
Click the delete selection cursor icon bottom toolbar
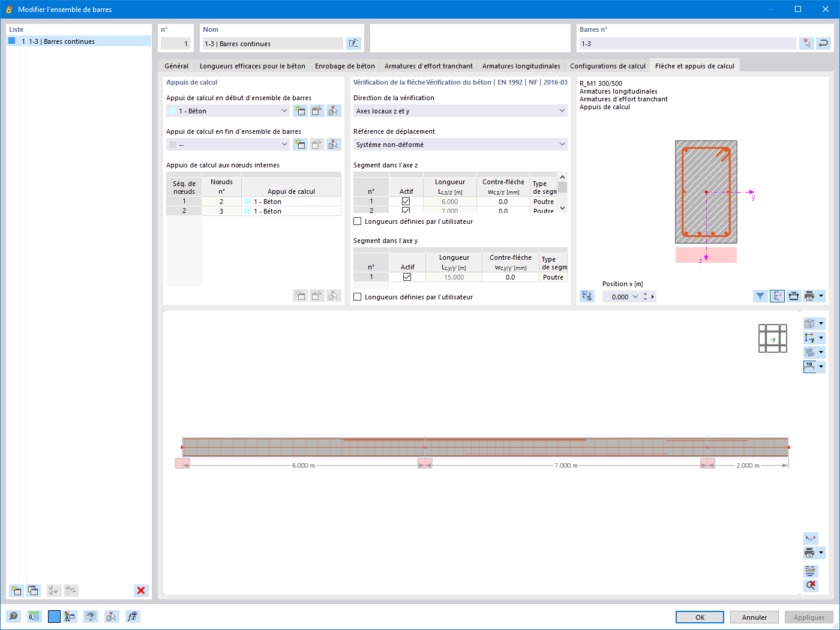[x=112, y=616]
